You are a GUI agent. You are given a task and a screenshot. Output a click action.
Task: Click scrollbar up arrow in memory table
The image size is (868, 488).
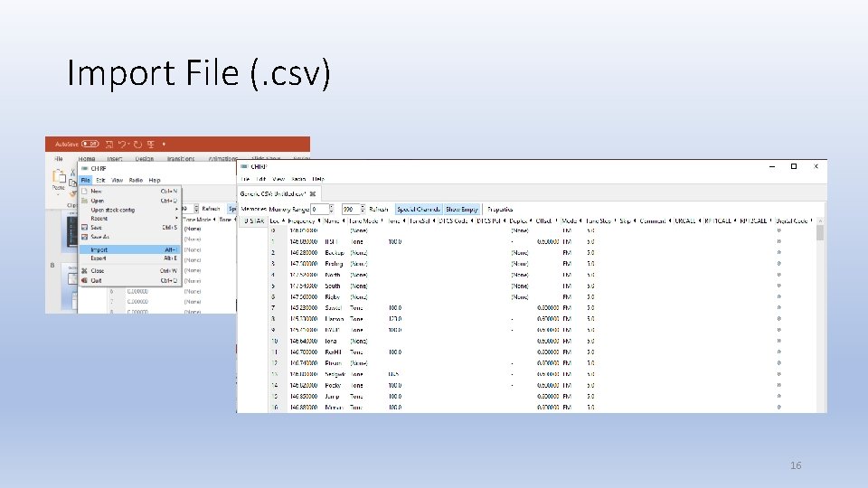pos(820,221)
